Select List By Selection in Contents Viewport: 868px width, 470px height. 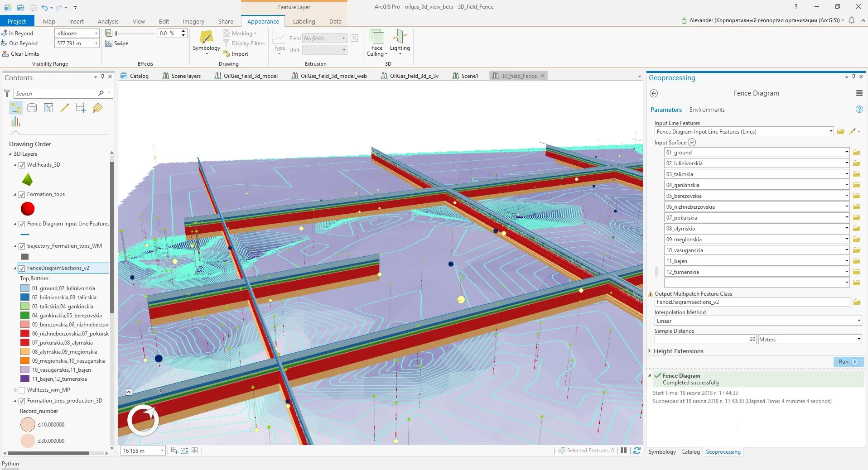pos(48,108)
